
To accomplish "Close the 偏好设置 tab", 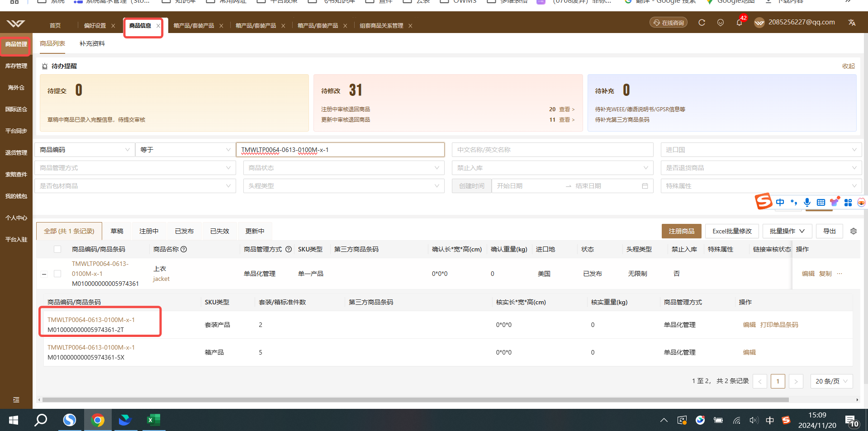I will (113, 26).
